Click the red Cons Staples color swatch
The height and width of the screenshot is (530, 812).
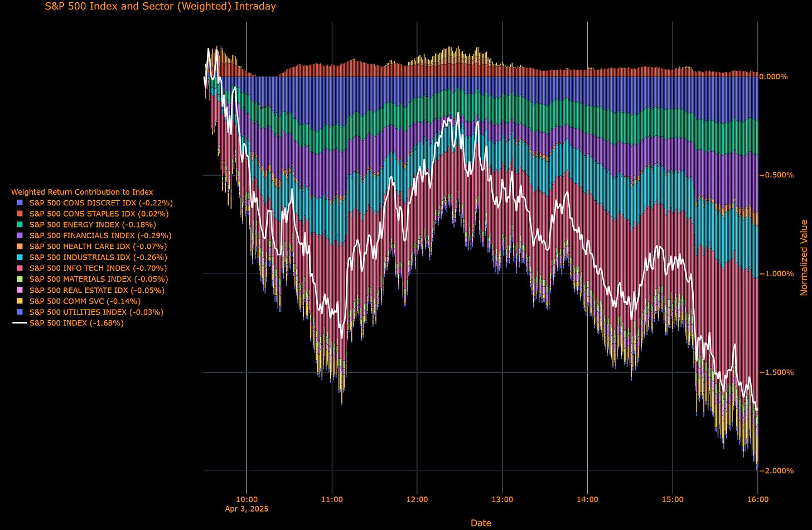(x=20, y=214)
